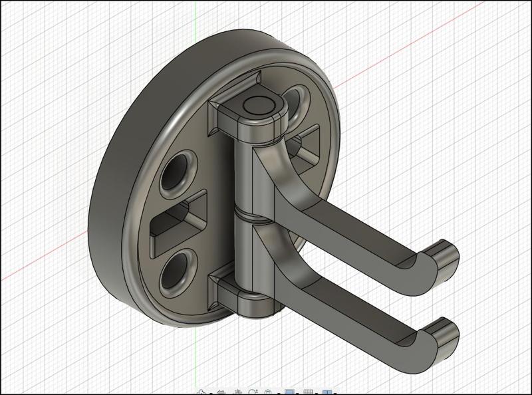The image size is (532, 395).
Task: Open the Display Settings monitor icon
Action: pyautogui.click(x=289, y=392)
